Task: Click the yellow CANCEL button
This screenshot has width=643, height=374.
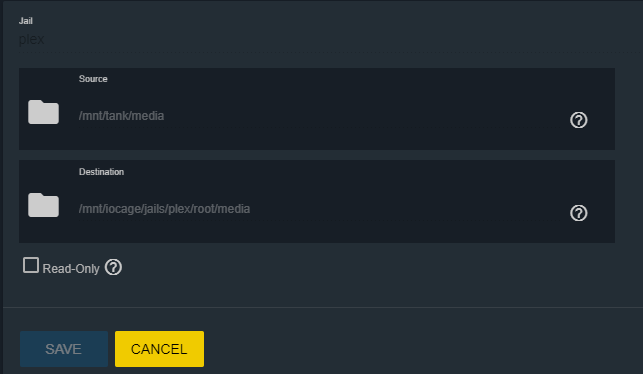Action: 160,349
